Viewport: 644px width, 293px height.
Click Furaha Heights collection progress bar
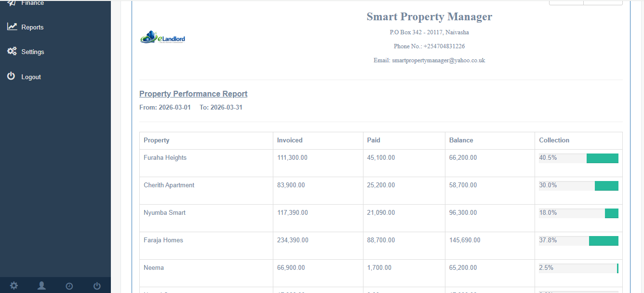pyautogui.click(x=578, y=158)
